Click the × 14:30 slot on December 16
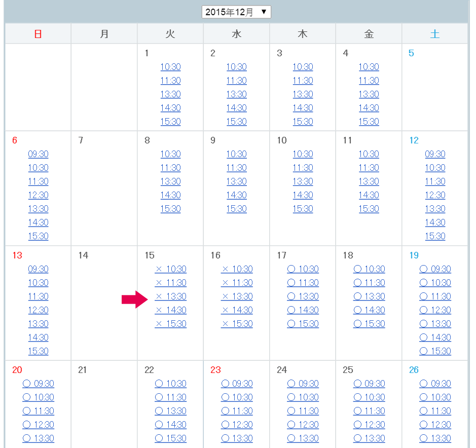The height and width of the screenshot is (448, 476). (x=237, y=310)
